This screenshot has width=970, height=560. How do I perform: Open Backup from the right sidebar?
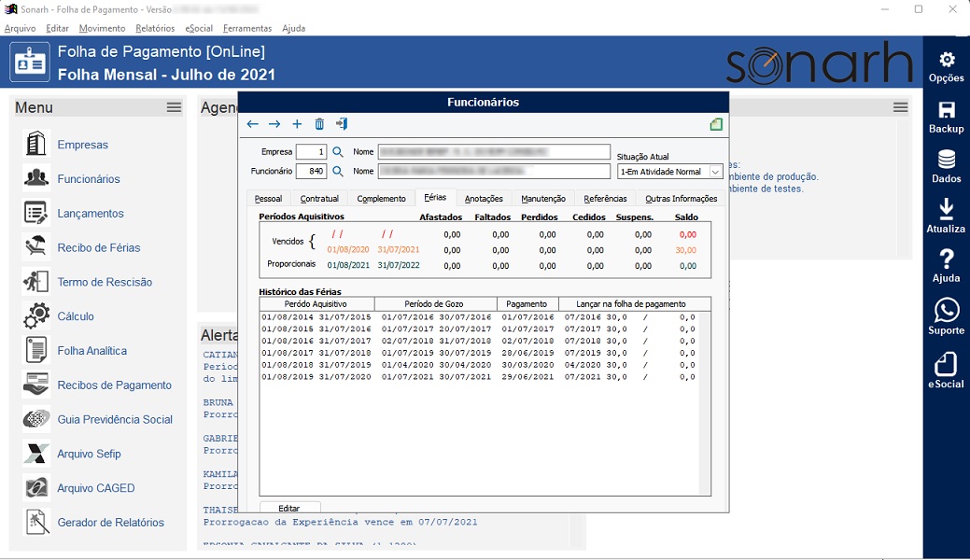(946, 118)
